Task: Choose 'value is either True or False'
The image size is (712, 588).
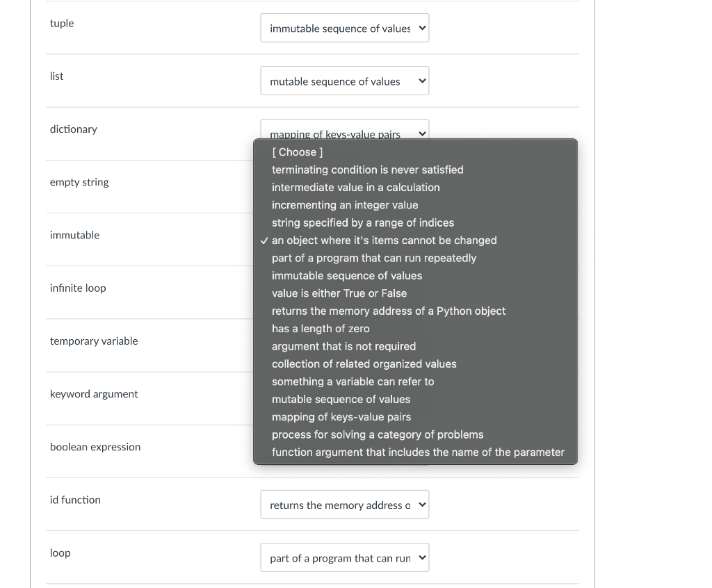Action: [339, 293]
